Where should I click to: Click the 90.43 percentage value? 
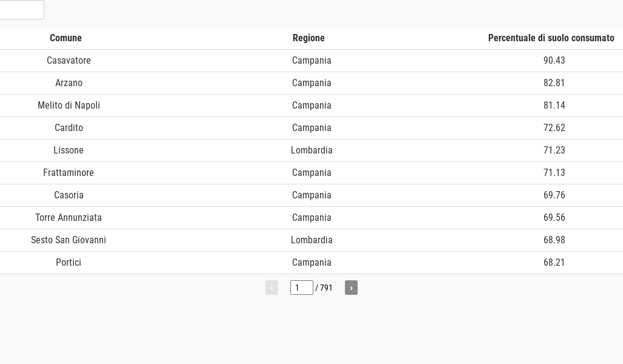[554, 61]
